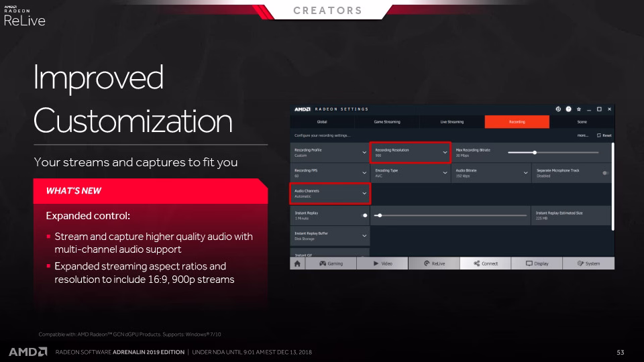This screenshot has width=644, height=362.
Task: Click the 'RADEON SETTINGS' title text
Action: pos(341,109)
